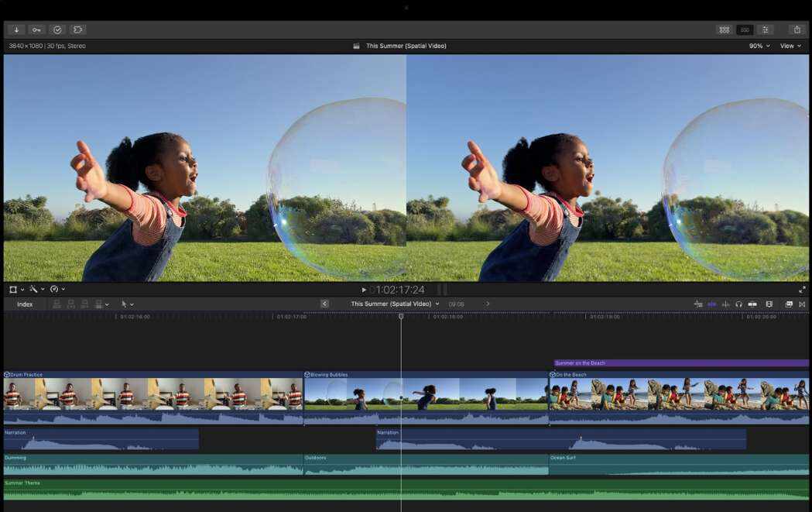Toggle the browser grid layout button
Viewport: 812px width, 512px height.
(x=725, y=29)
